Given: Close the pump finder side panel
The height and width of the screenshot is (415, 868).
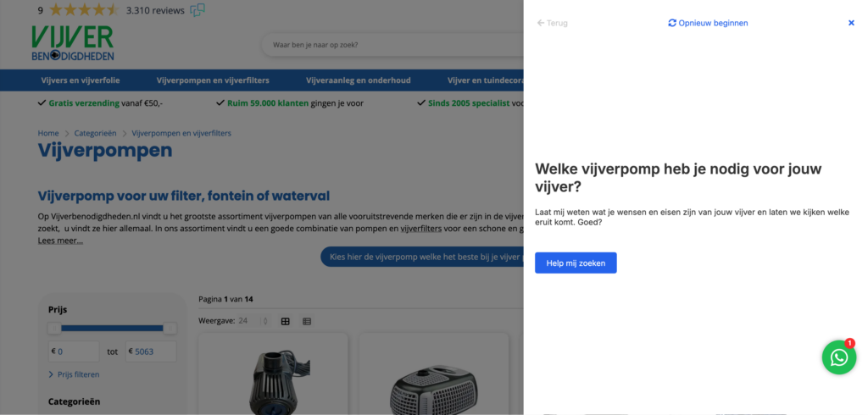Looking at the screenshot, I should 851,23.
